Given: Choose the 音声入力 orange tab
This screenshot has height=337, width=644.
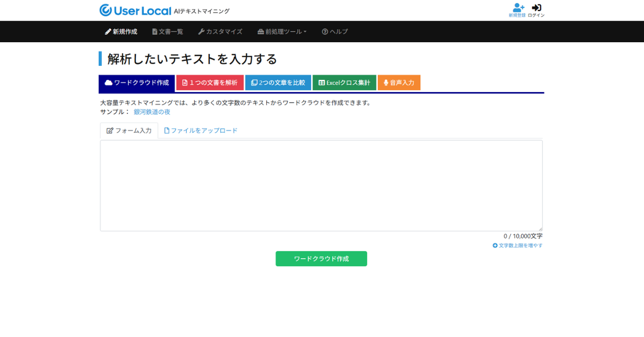Looking at the screenshot, I should point(399,83).
